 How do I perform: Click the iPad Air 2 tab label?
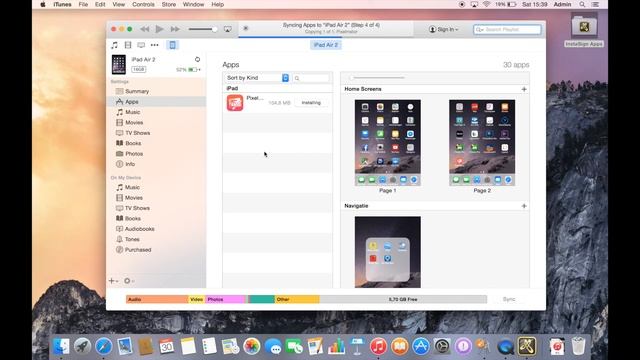pos(325,45)
